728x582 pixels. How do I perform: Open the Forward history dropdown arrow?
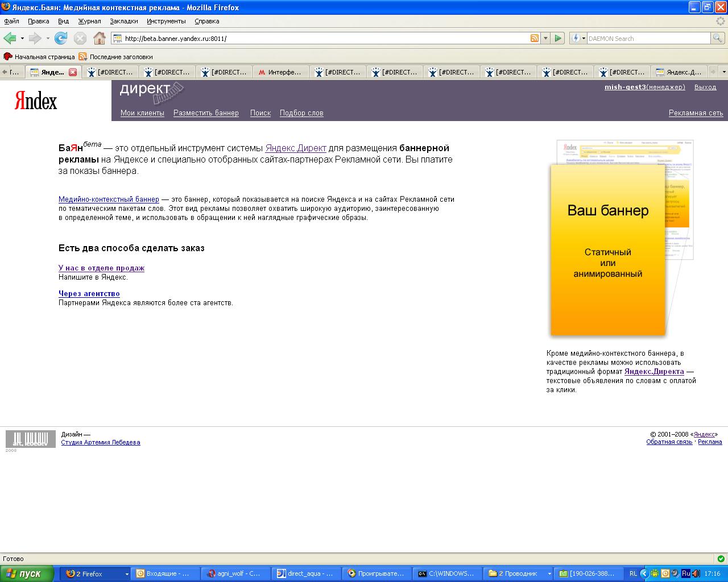48,38
